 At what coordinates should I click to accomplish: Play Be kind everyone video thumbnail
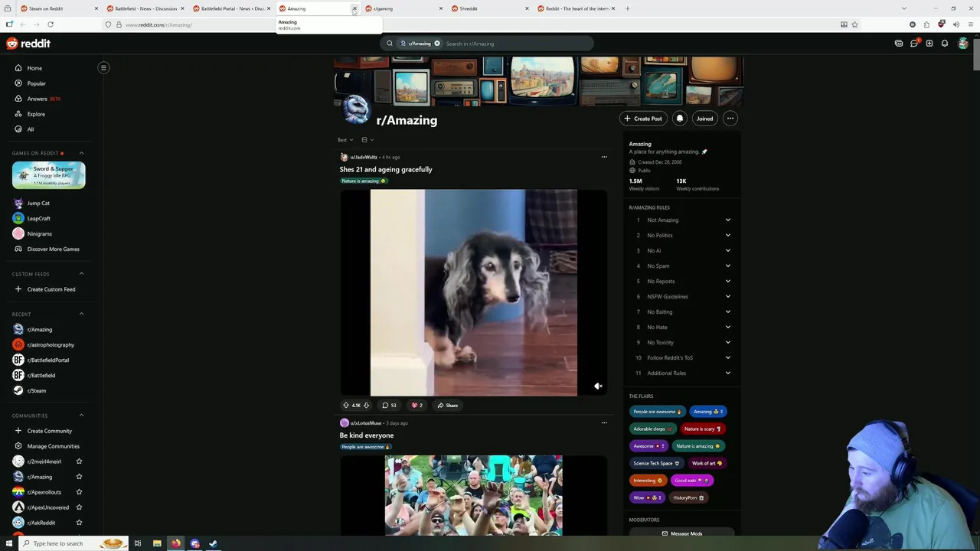pyautogui.click(x=473, y=495)
